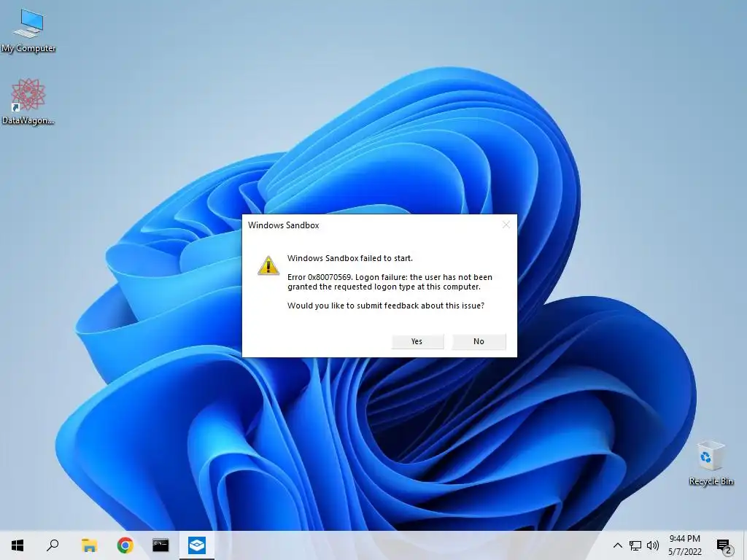
Task: Select the Recycle Bin desktop icon
Action: pyautogui.click(x=711, y=463)
